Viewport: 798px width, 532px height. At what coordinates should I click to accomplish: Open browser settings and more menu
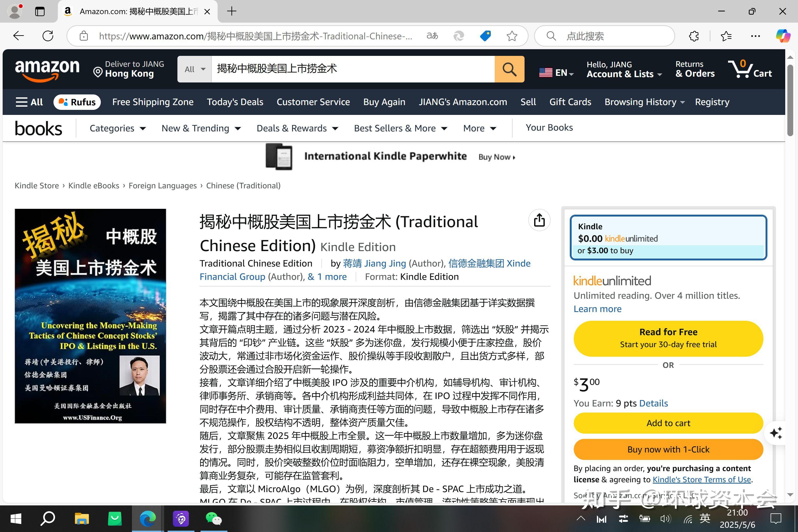(x=755, y=36)
